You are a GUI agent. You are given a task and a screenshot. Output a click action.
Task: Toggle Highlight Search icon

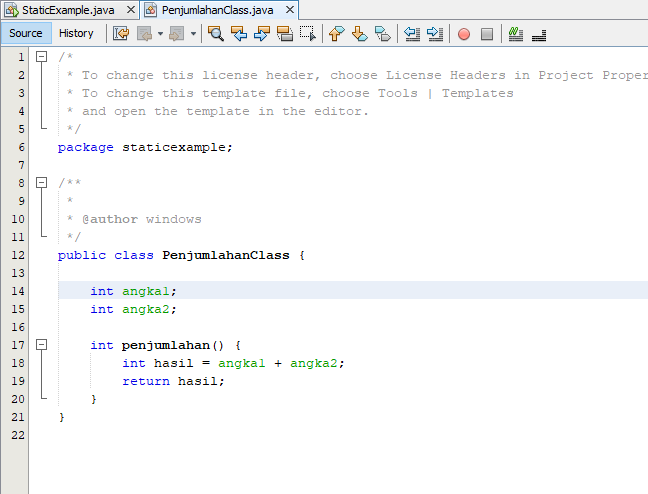[x=285, y=33]
